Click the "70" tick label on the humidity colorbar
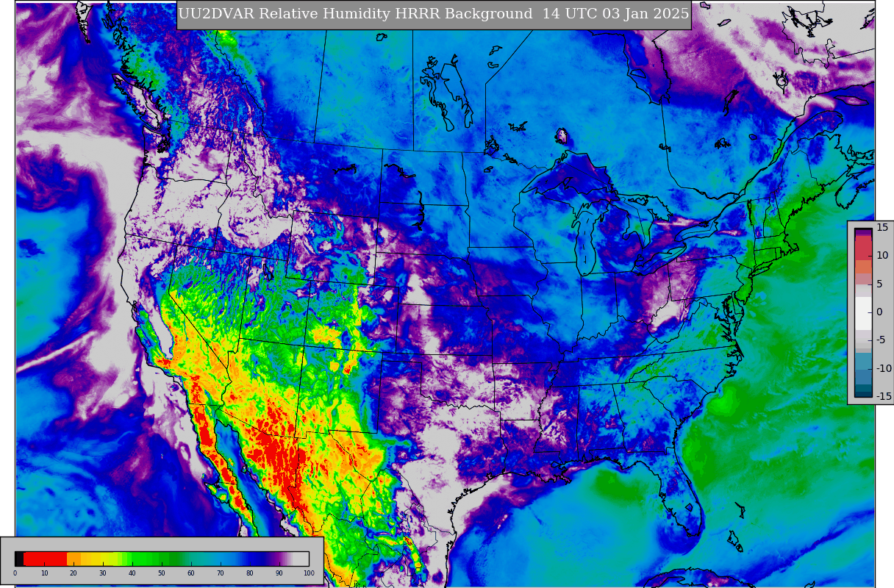Viewport: 894px width, 588px height. pyautogui.click(x=221, y=573)
